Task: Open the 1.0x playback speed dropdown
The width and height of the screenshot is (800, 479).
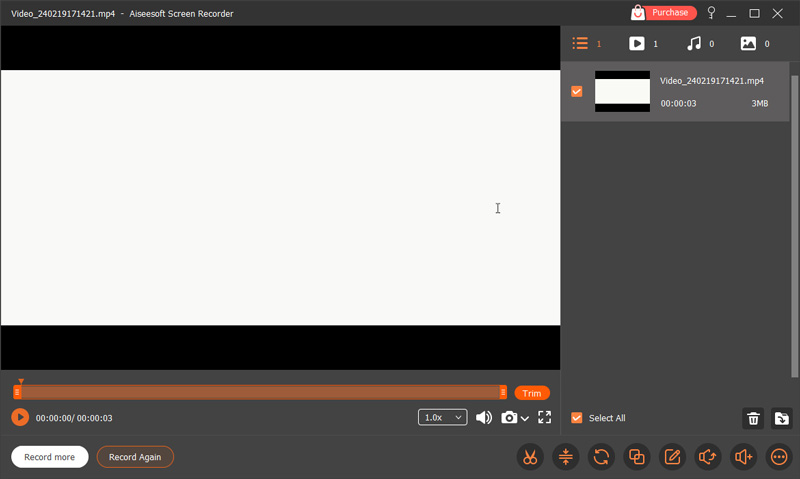Action: (442, 417)
